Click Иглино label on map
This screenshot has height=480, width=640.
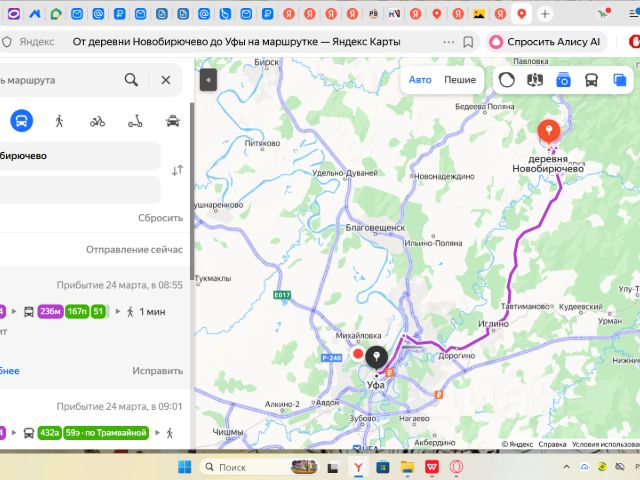point(493,324)
